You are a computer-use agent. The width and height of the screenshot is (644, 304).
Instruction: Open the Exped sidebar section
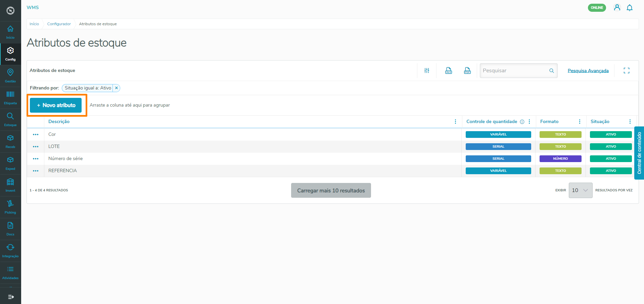(x=10, y=163)
